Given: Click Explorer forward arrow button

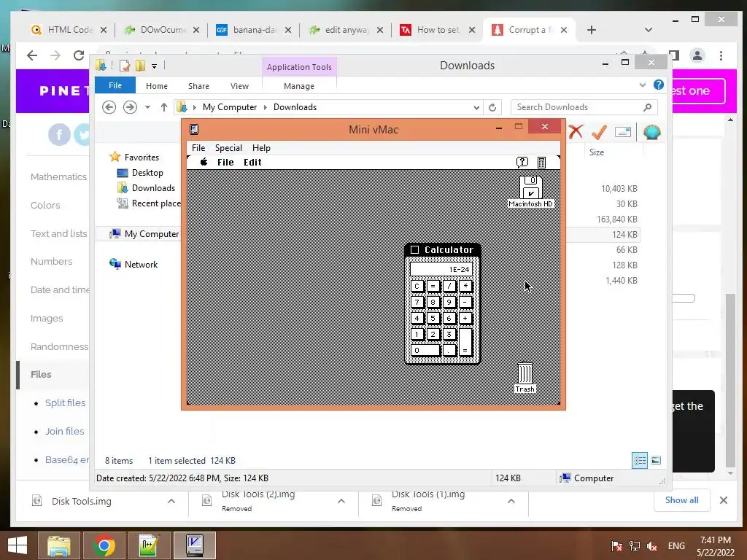Looking at the screenshot, I should [x=130, y=107].
